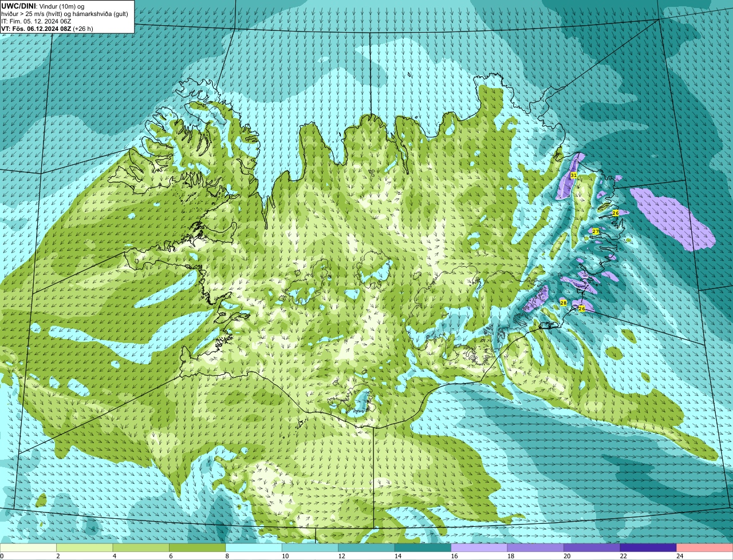This screenshot has height=560, width=733.
Task: Click the color scale tick label 10
Action: 285,556
